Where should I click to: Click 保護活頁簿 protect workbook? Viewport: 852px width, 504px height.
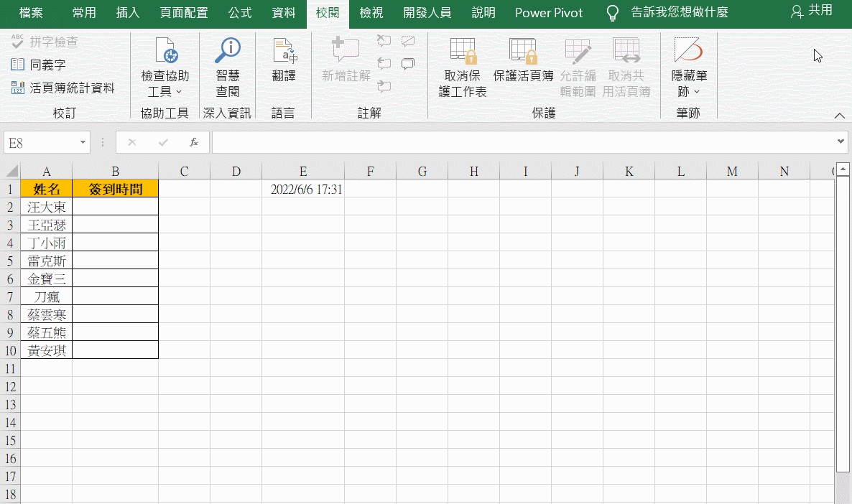click(x=523, y=60)
